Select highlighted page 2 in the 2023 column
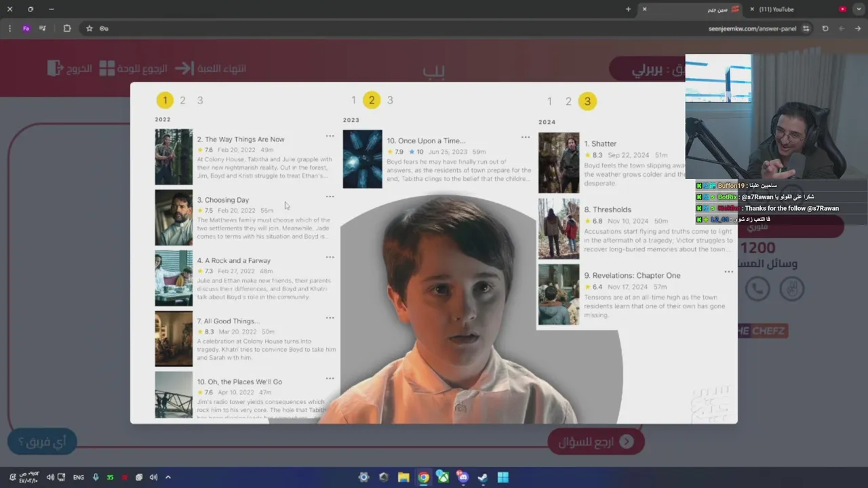Image resolution: width=868 pixels, height=488 pixels. coord(371,100)
